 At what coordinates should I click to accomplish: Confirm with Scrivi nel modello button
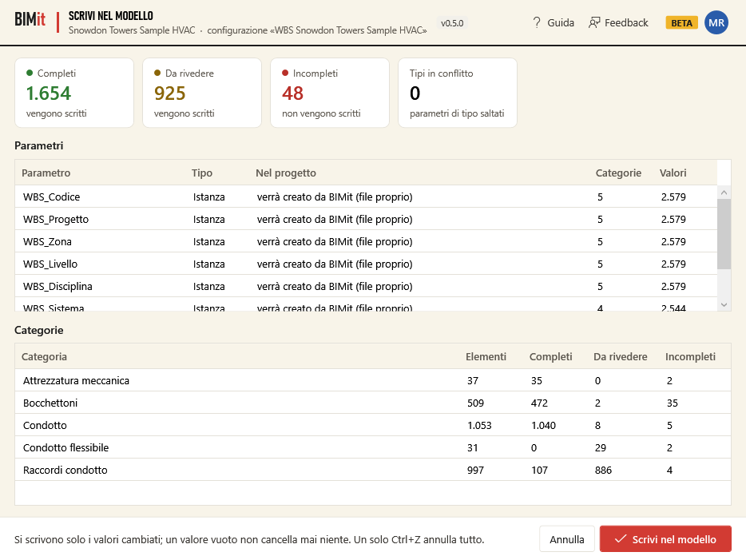pos(665,539)
